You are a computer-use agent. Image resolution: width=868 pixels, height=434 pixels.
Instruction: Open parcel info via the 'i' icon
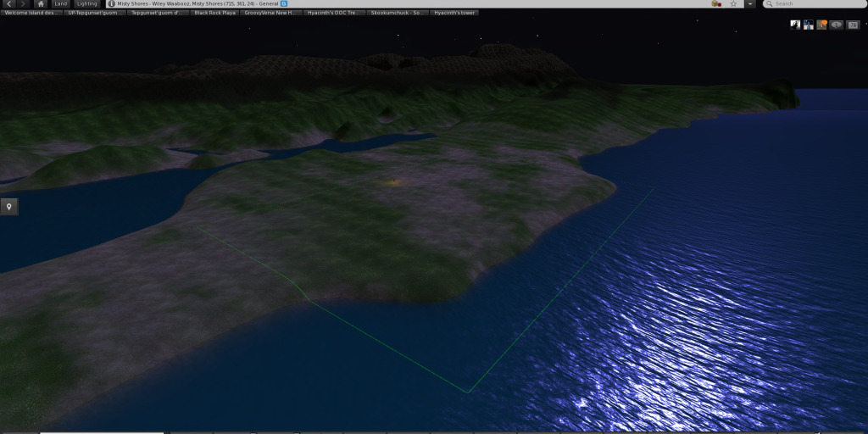pos(111,4)
